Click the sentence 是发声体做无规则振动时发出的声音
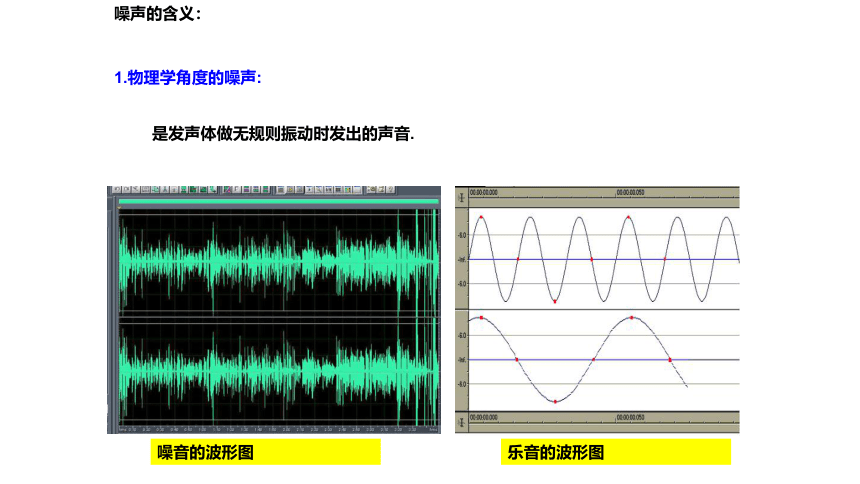Screen dimensions: 860x484 click(282, 133)
